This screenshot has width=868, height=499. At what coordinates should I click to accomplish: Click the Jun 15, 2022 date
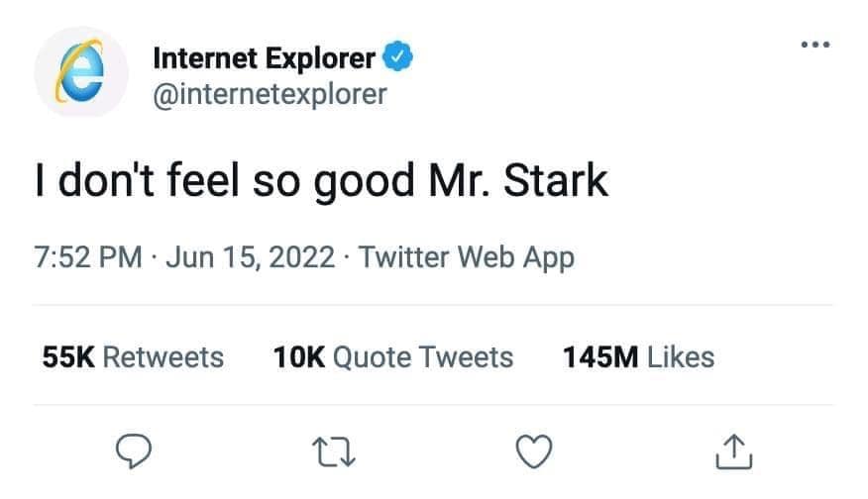point(249,258)
